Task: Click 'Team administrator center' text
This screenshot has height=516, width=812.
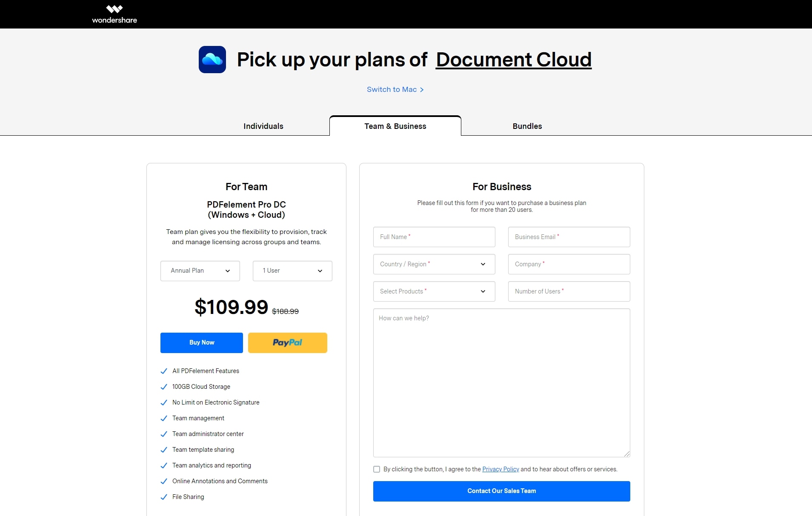Action: pos(208,434)
